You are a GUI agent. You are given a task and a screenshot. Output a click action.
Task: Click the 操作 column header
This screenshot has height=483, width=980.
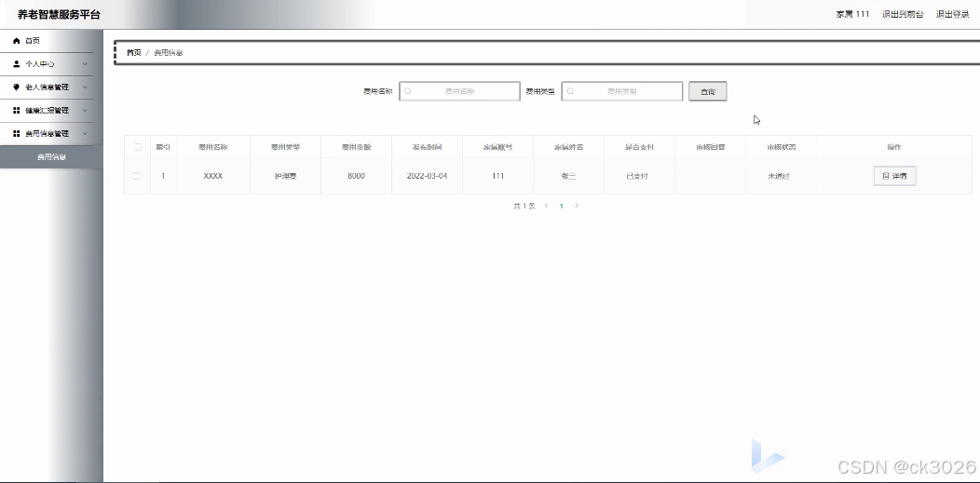(894, 147)
